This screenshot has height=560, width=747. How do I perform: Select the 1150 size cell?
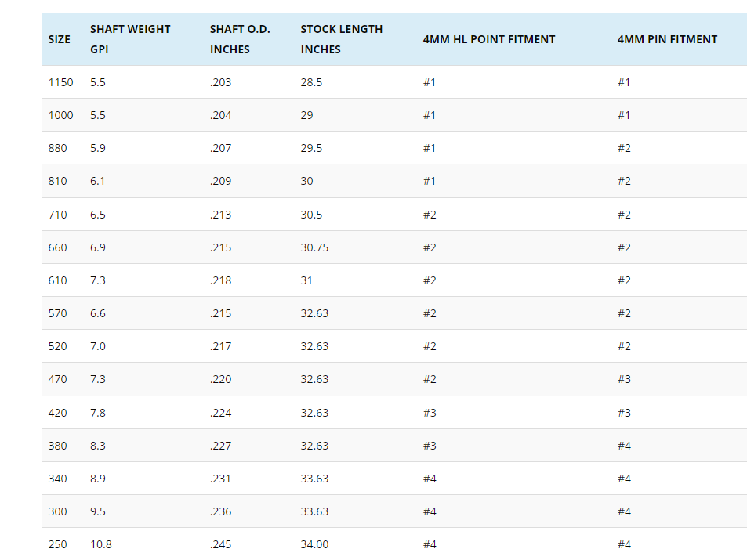[x=60, y=82]
